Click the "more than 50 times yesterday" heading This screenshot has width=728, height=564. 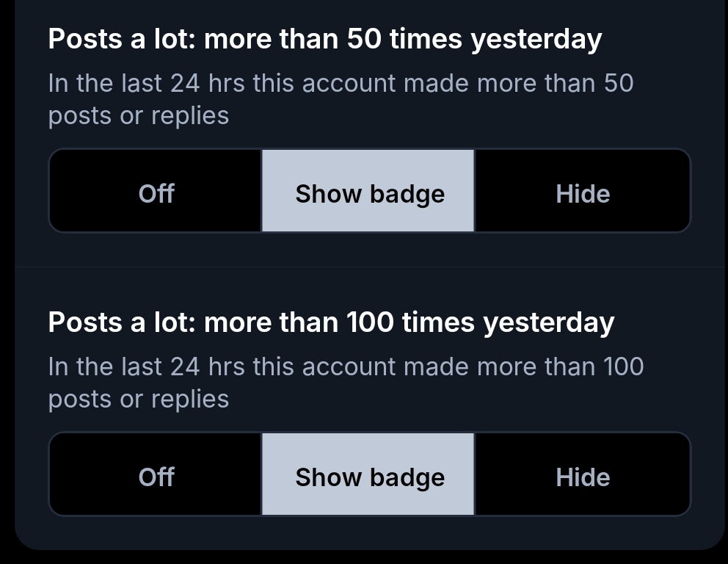324,39
